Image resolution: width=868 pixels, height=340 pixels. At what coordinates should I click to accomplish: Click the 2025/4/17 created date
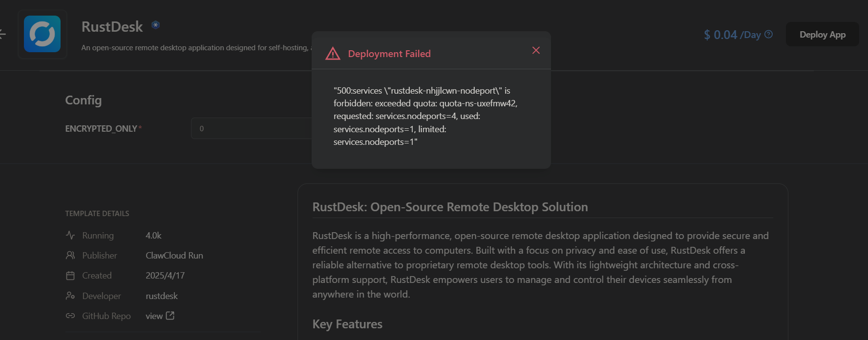[165, 276]
